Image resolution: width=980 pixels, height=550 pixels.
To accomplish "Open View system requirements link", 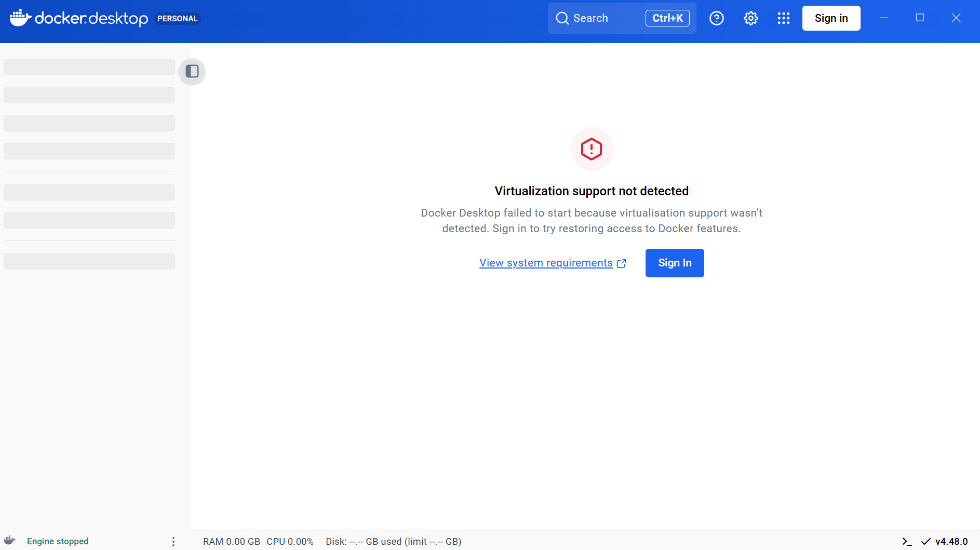I will click(x=546, y=263).
